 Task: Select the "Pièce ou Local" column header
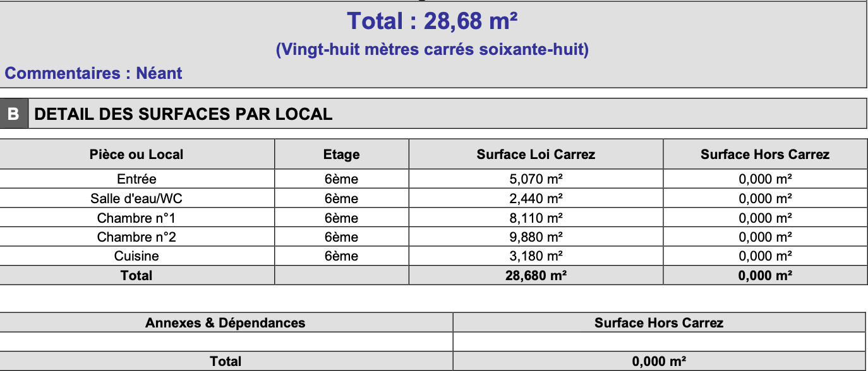coord(136,155)
